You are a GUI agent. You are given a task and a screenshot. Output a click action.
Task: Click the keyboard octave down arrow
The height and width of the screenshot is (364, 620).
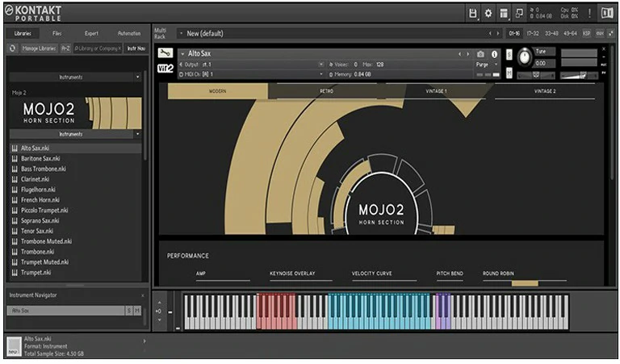[x=159, y=320]
